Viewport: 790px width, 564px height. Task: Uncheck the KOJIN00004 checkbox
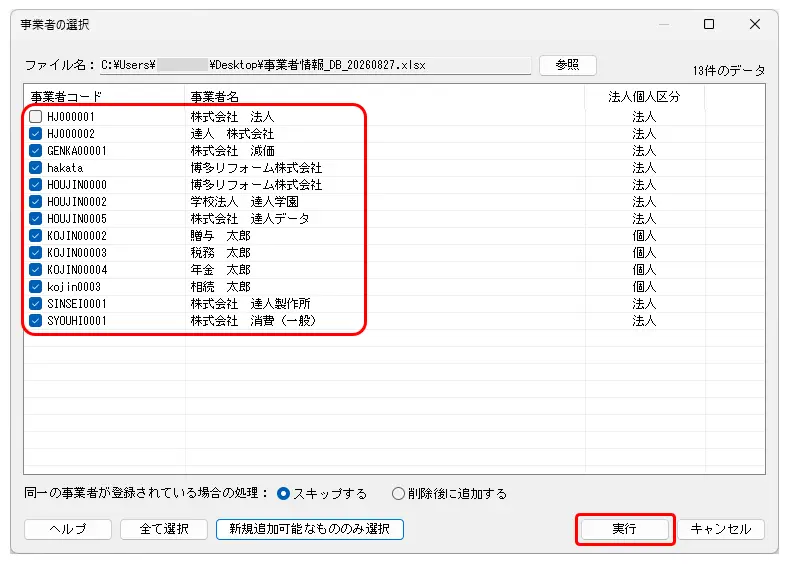(x=35, y=270)
